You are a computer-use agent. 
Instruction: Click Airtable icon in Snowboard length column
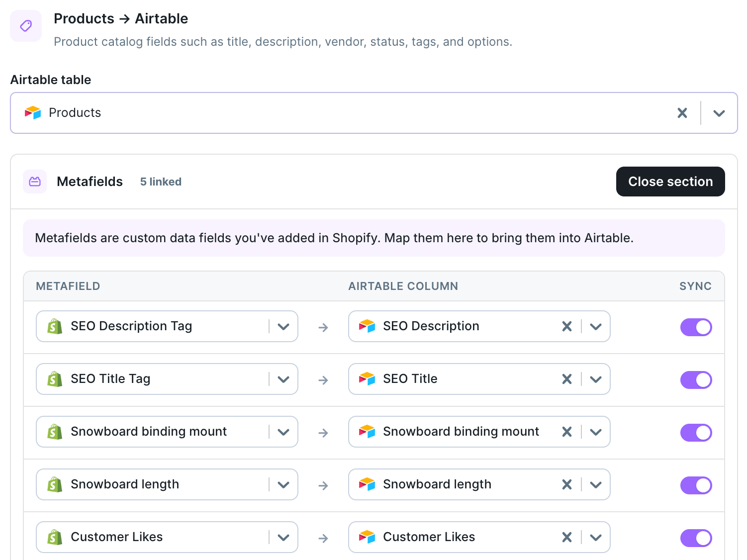(367, 484)
